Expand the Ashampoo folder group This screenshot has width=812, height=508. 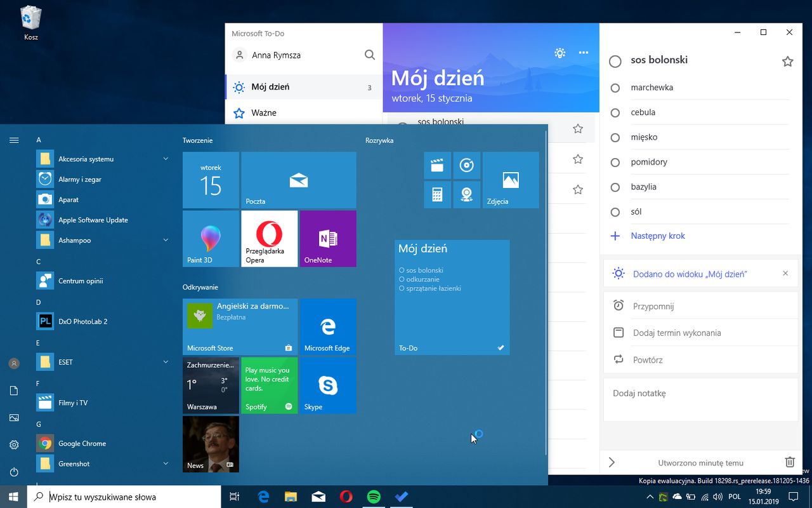click(x=166, y=240)
